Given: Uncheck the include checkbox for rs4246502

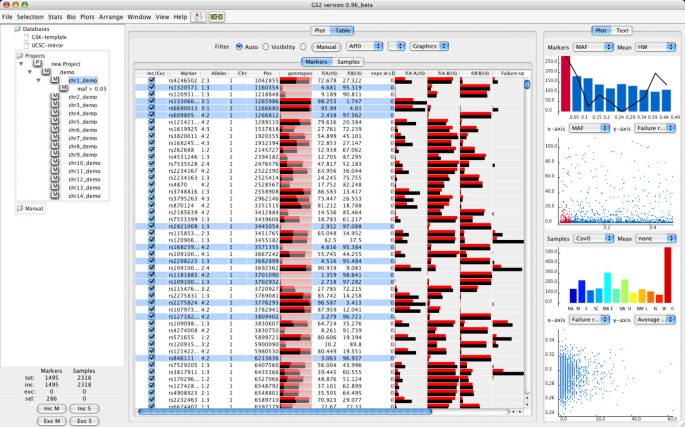Looking at the screenshot, I should pos(152,78).
